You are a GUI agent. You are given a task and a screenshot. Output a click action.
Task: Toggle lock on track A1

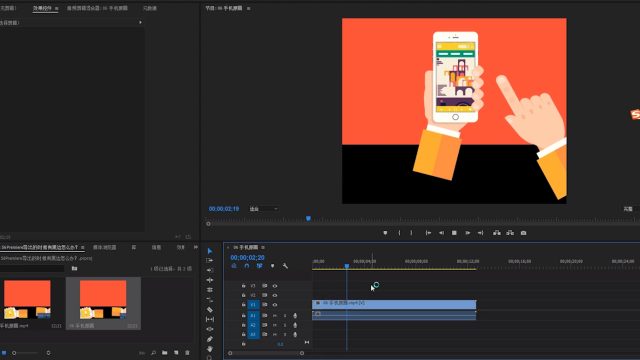[x=243, y=316]
